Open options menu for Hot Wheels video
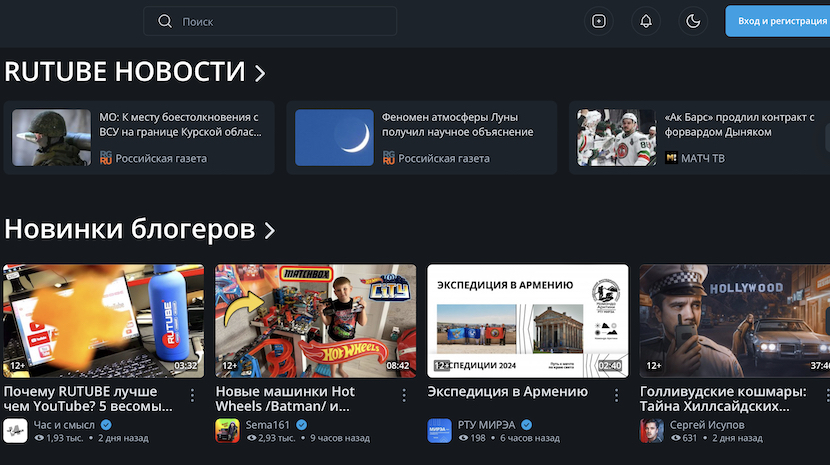 click(404, 395)
